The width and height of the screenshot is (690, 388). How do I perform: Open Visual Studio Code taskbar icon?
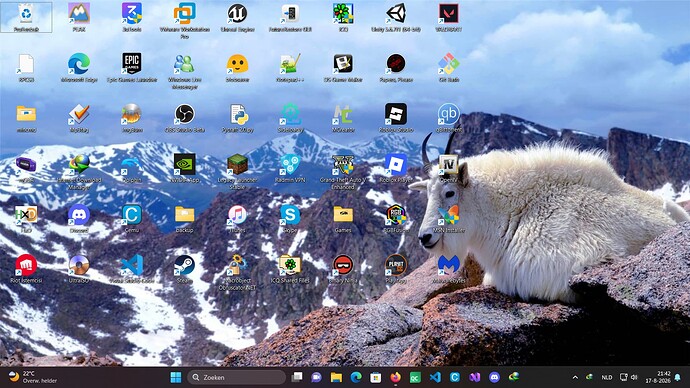(x=435, y=377)
